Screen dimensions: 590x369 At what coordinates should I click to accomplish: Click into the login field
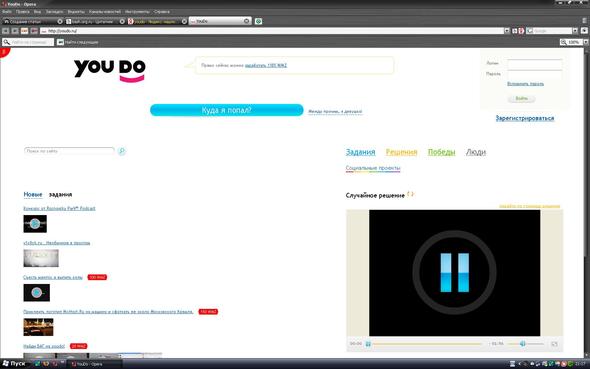[x=535, y=64]
